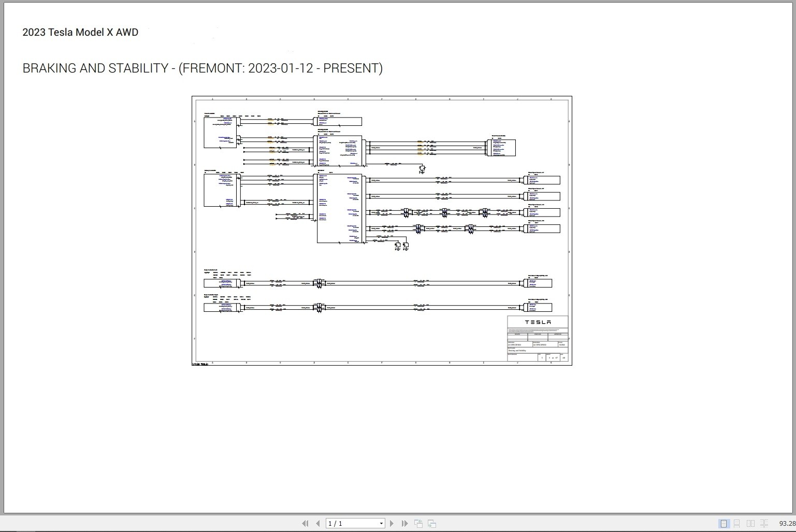This screenshot has width=796, height=532.
Task: Select continuous page layout view
Action: click(736, 524)
